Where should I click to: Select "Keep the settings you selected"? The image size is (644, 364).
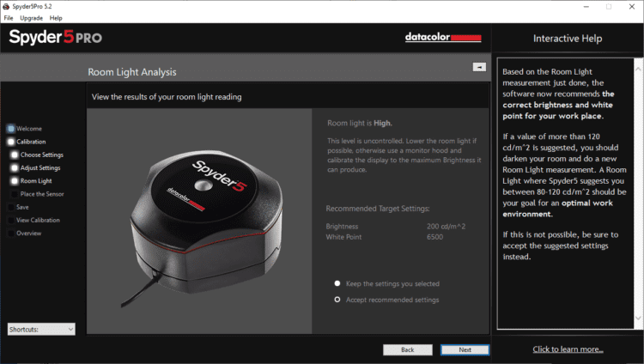pyautogui.click(x=337, y=283)
